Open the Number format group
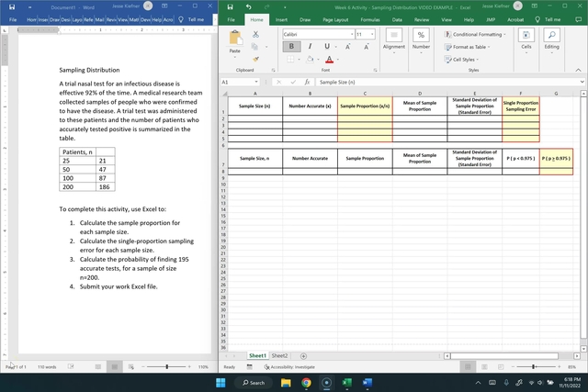 [421, 41]
